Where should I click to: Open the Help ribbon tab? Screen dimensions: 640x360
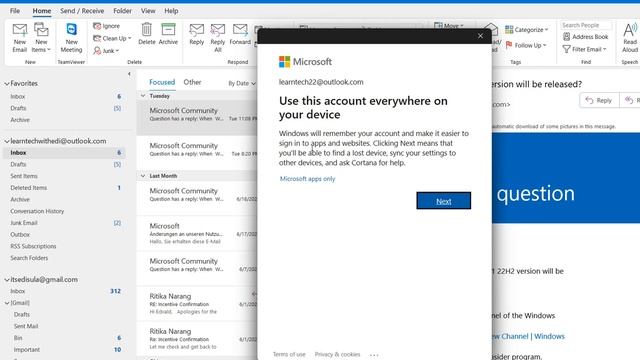171,11
